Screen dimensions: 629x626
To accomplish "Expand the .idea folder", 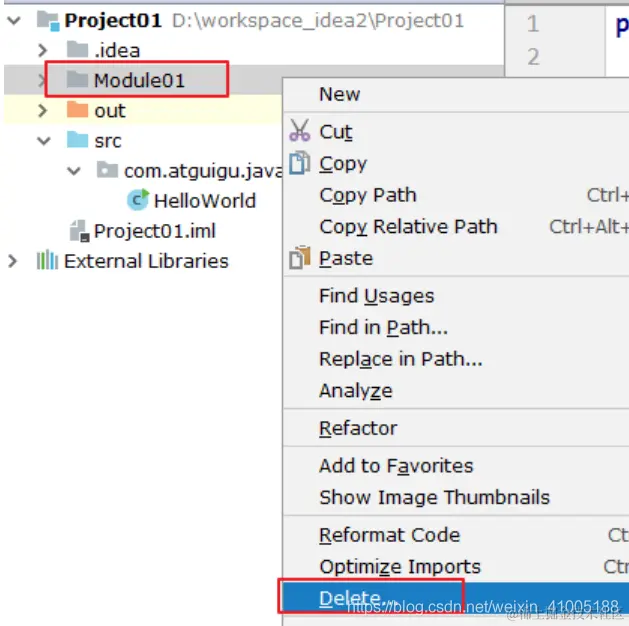I will (43, 51).
